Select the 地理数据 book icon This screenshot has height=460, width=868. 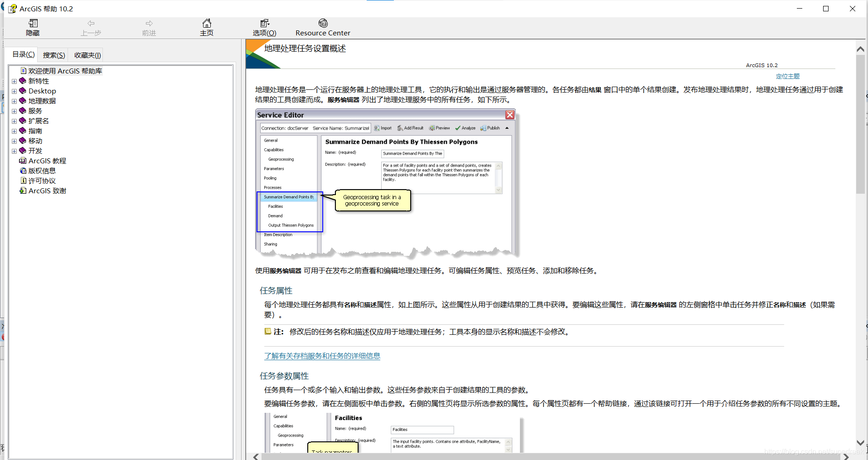point(23,101)
